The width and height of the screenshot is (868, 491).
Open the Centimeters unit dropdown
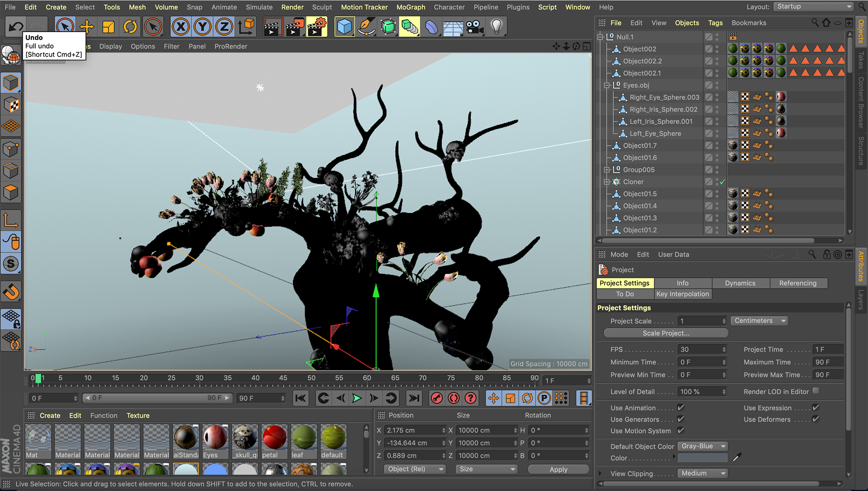(759, 321)
